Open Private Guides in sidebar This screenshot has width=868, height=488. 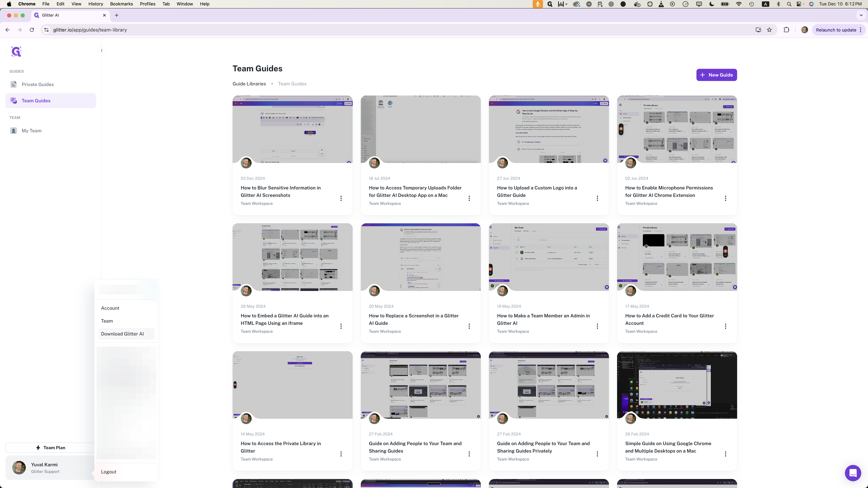coord(51,85)
